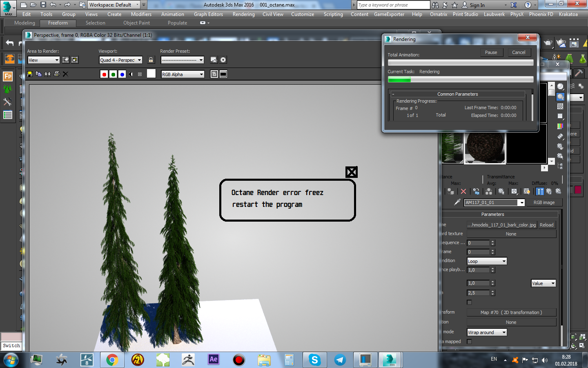Screen dimensions: 588x368
Task: Toggle the blue channel display
Action: tap(122, 74)
